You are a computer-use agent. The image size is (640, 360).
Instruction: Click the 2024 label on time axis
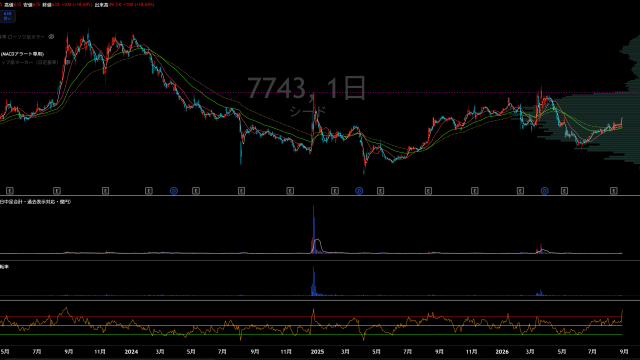point(131,352)
